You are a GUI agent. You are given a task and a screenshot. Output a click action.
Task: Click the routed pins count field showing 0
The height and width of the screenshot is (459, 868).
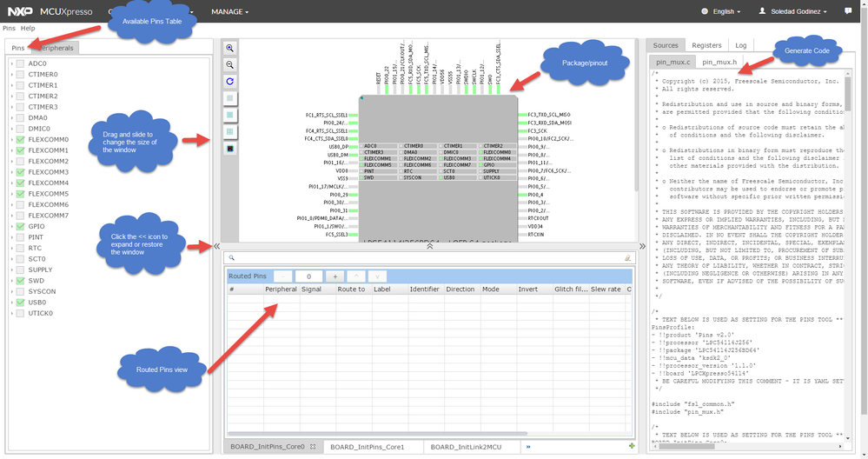[309, 276]
